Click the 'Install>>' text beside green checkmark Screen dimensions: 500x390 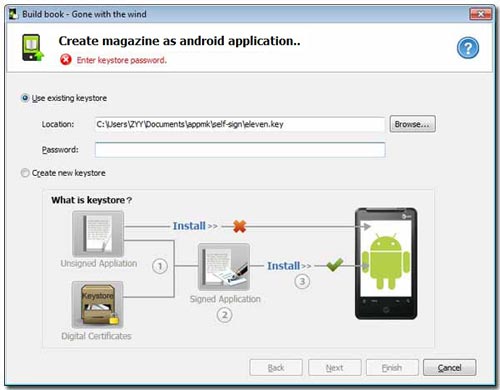pos(289,266)
